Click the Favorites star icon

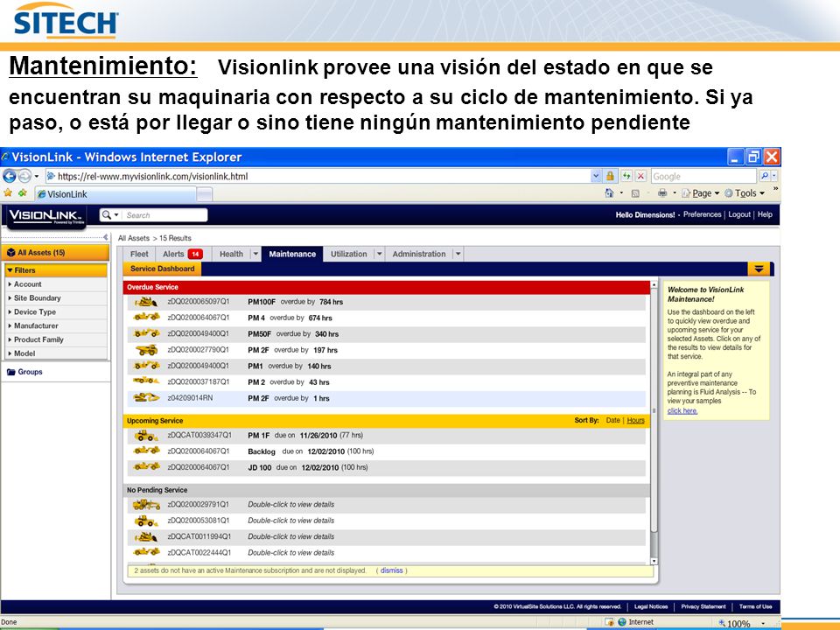point(8,192)
